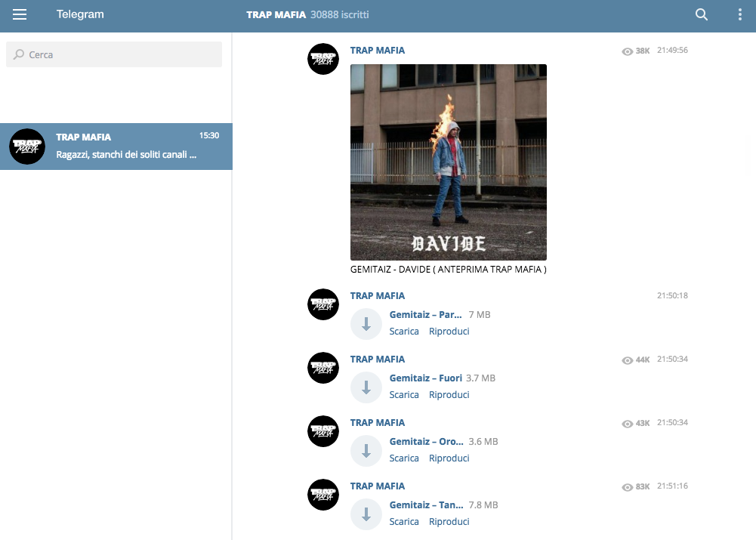The width and height of the screenshot is (756, 540).
Task: Download Gemitaiz – Tan... via arrow icon
Action: (366, 514)
